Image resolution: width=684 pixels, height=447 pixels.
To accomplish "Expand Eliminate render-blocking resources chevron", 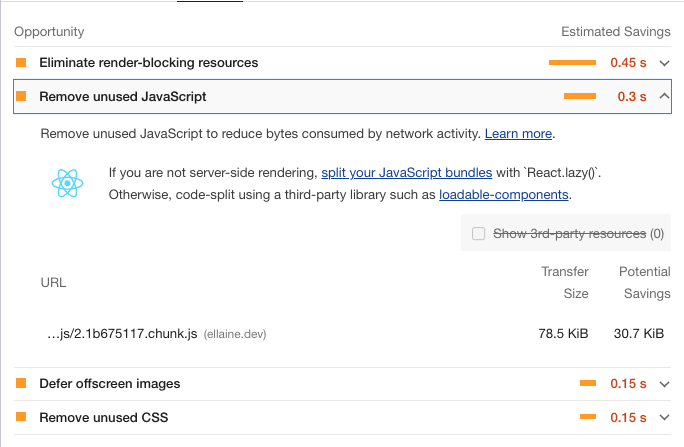I will (x=664, y=63).
